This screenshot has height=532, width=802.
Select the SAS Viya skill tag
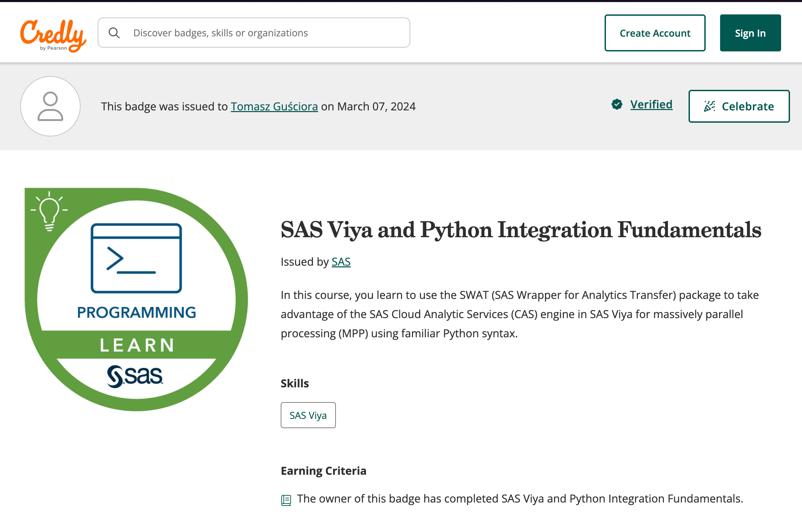(x=308, y=415)
